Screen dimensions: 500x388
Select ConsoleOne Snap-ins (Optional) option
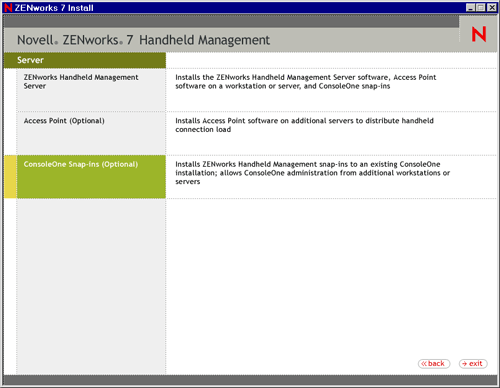click(91, 177)
